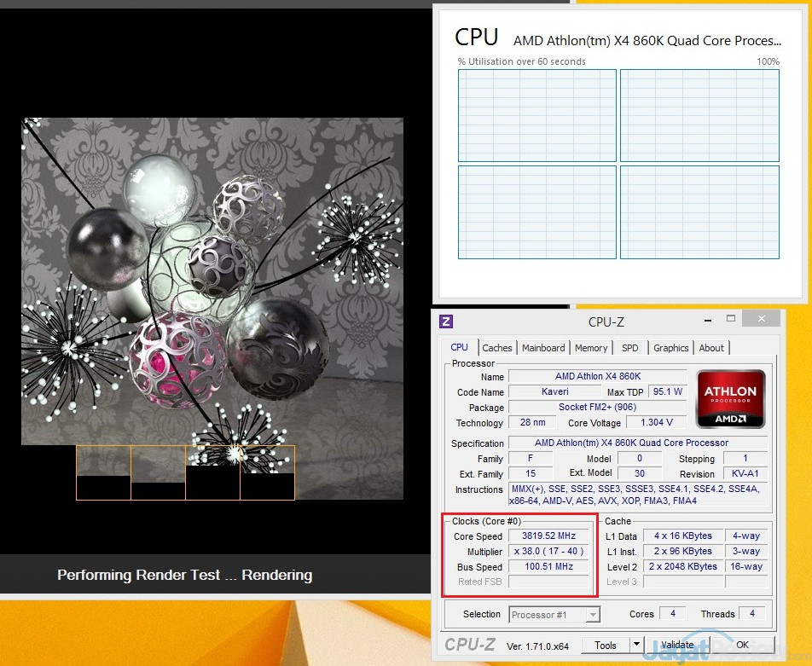
Task: Click the rendered spheres image
Action: click(x=212, y=281)
